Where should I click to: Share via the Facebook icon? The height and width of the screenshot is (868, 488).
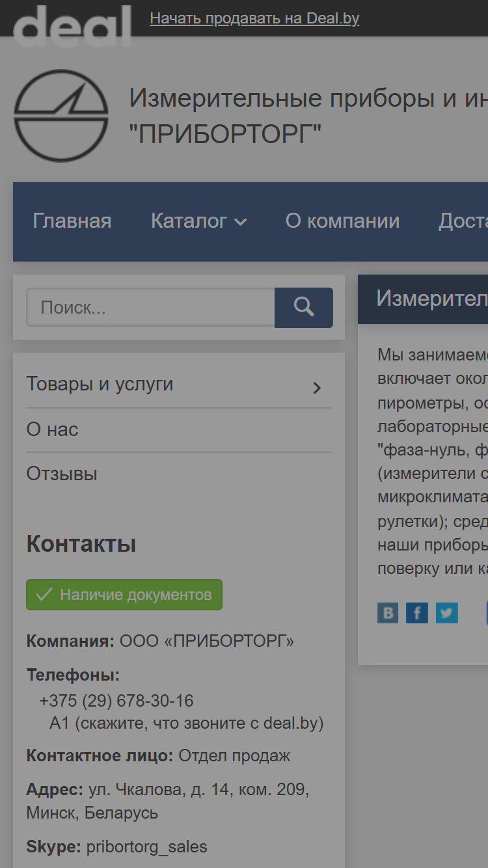(x=417, y=613)
